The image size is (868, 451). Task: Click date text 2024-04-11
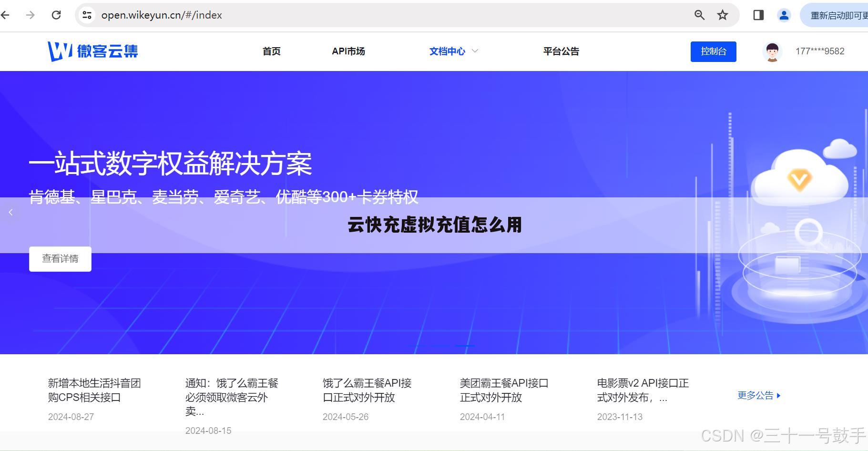[482, 417]
